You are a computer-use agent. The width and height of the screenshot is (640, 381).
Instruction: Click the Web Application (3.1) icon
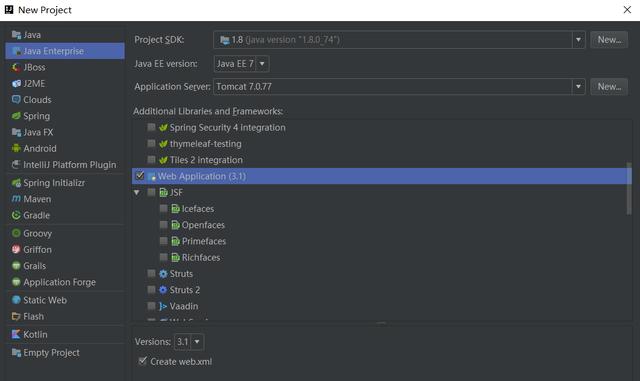tap(152, 176)
